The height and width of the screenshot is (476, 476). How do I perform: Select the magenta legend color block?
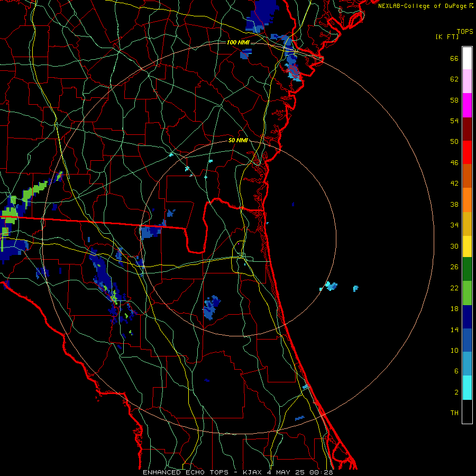[x=467, y=105]
